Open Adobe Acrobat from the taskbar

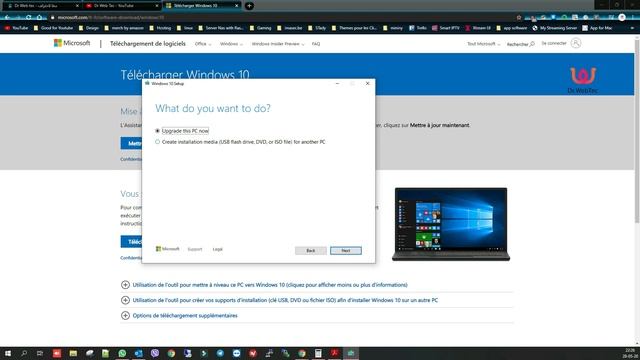pyautogui.click(x=334, y=353)
